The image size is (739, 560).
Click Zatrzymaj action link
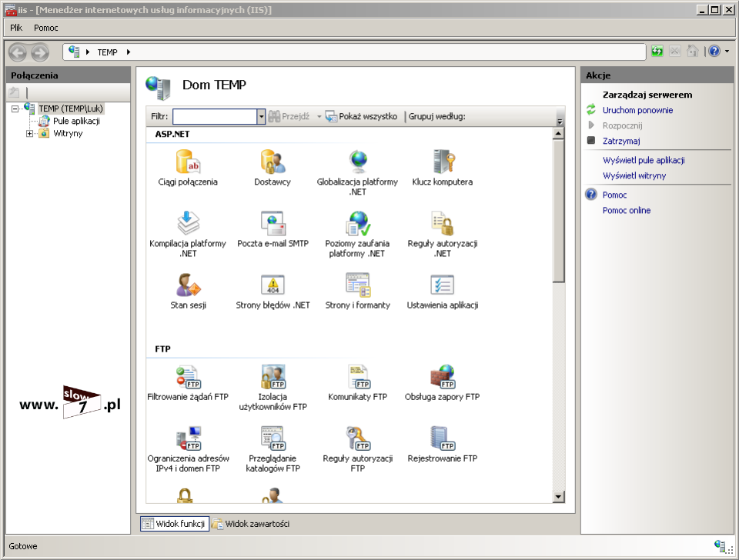pos(621,141)
